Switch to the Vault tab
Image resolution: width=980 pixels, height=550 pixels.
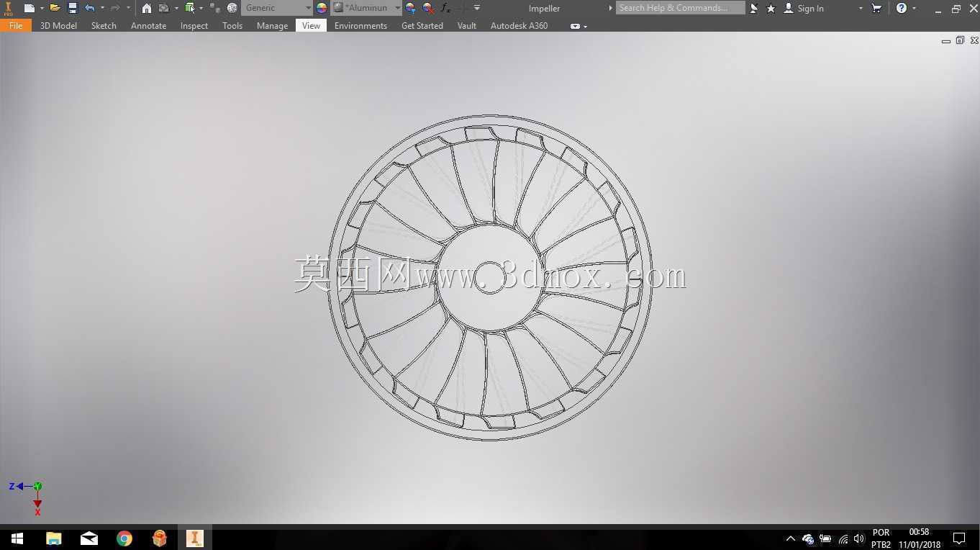pyautogui.click(x=467, y=26)
